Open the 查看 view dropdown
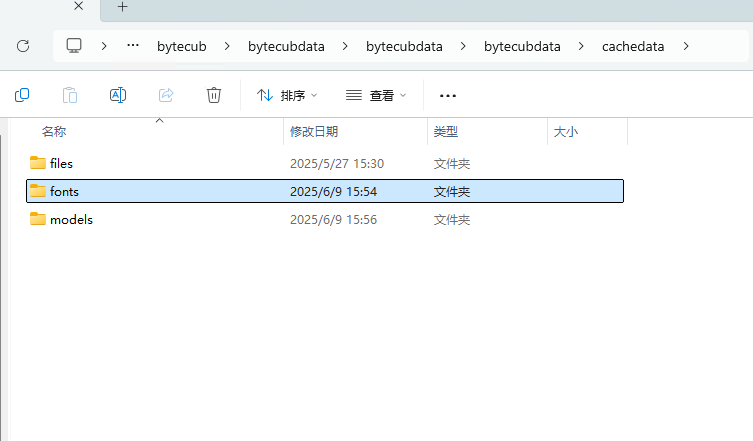The height and width of the screenshot is (441, 753). point(376,96)
